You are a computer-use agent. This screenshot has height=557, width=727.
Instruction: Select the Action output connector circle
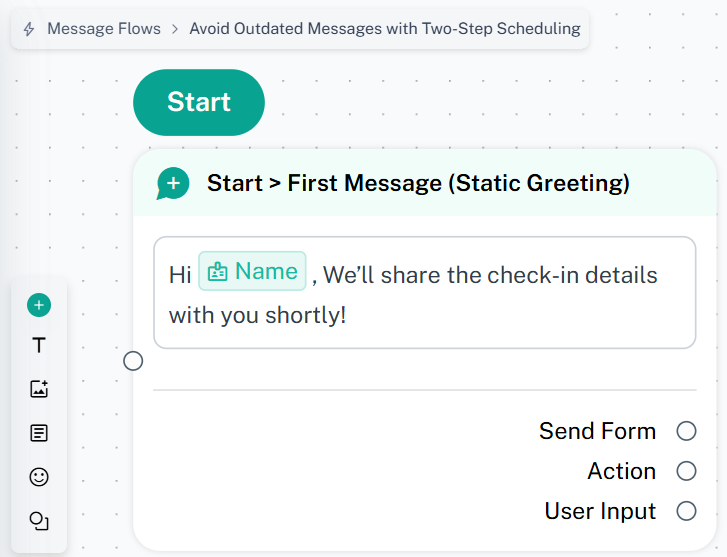click(686, 471)
